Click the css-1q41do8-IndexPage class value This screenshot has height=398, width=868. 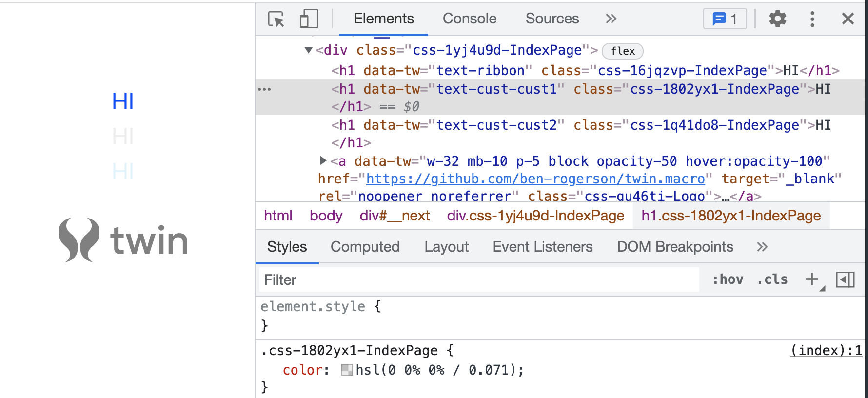pyautogui.click(x=715, y=125)
